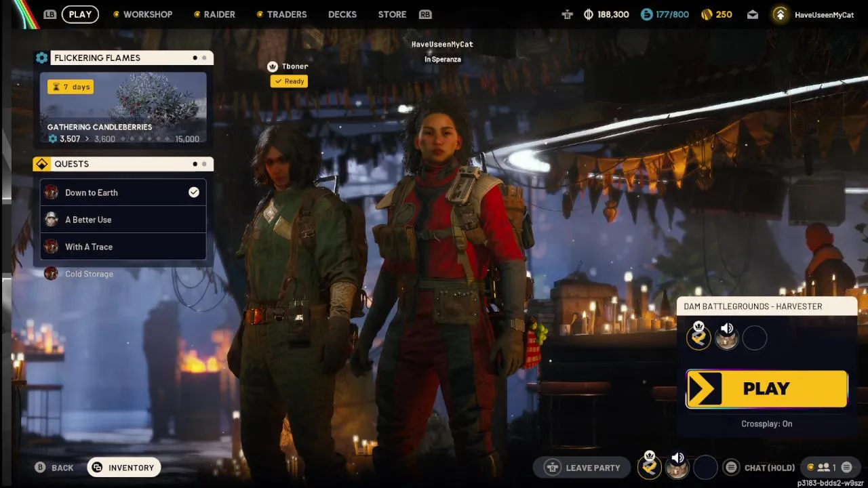Click party leader emblem in map card
This screenshot has width=868, height=488.
coord(698,337)
